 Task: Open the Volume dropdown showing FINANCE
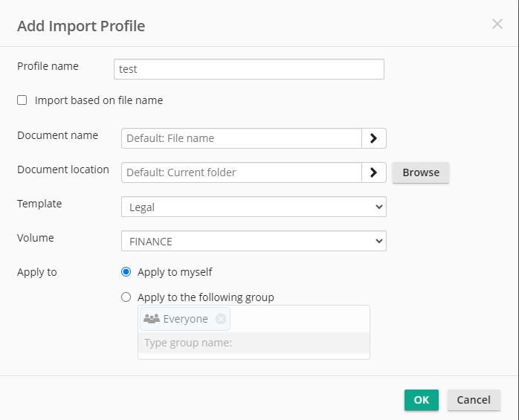pos(254,241)
